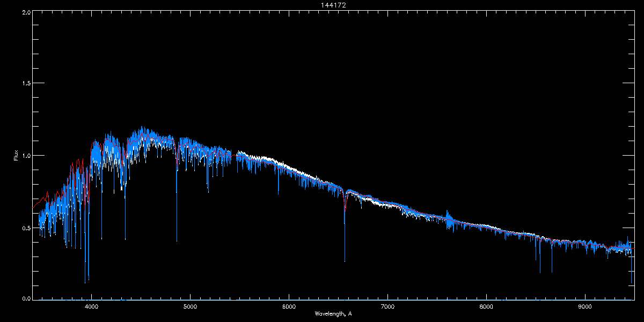Select the 0.5 flux tick label
644x322 pixels.
point(26,228)
